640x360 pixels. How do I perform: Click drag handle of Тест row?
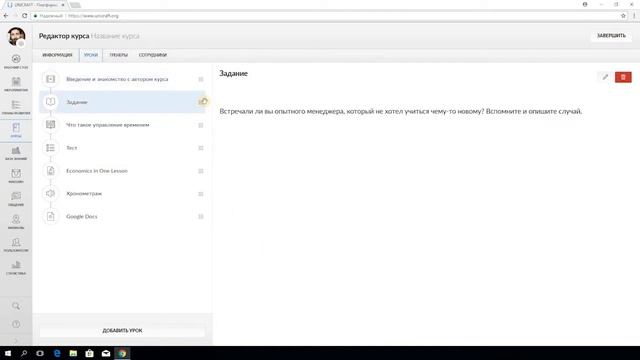[201, 148]
